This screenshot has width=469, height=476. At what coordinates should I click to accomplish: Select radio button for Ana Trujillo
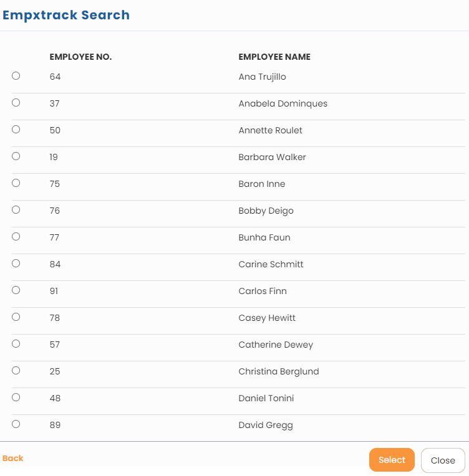click(16, 76)
